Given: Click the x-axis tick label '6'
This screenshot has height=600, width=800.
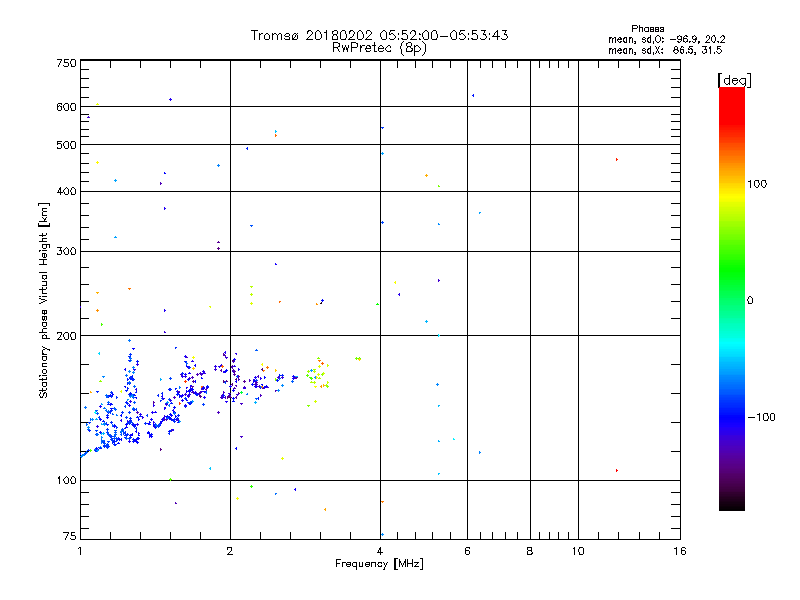Looking at the screenshot, I should click(x=467, y=551).
